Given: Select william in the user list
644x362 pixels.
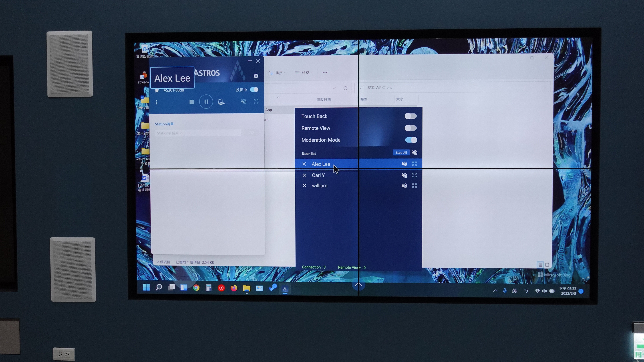Looking at the screenshot, I should [358, 186].
